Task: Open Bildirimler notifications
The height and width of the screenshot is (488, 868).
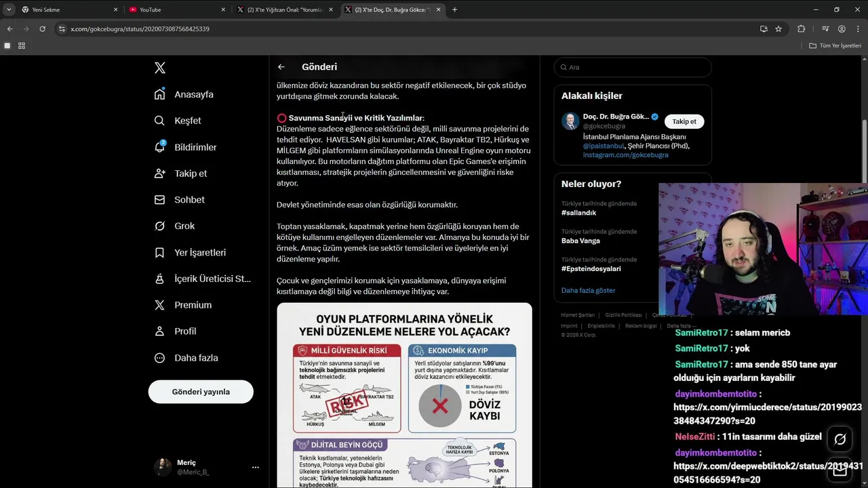Action: coord(185,147)
